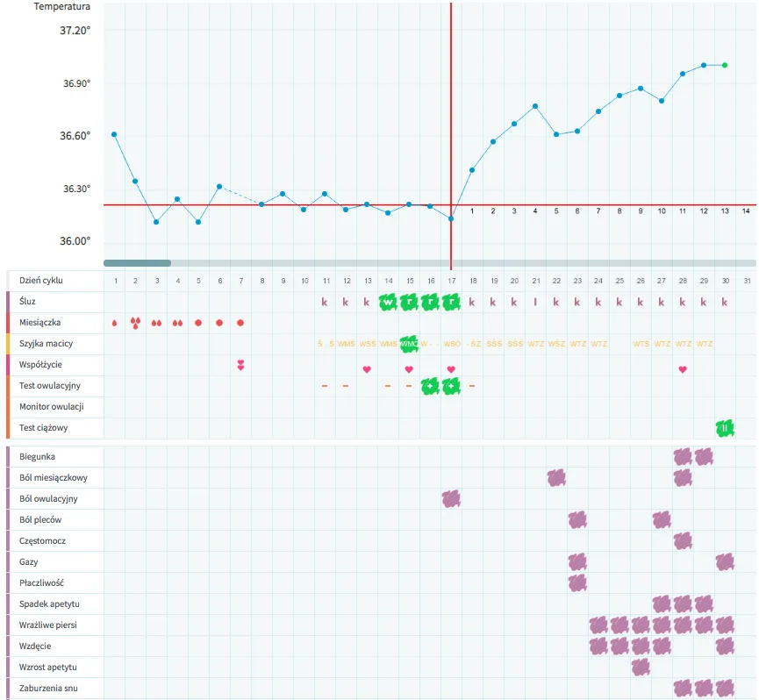Click the green cervix marker on day 15
The width and height of the screenshot is (759, 700).
click(409, 344)
